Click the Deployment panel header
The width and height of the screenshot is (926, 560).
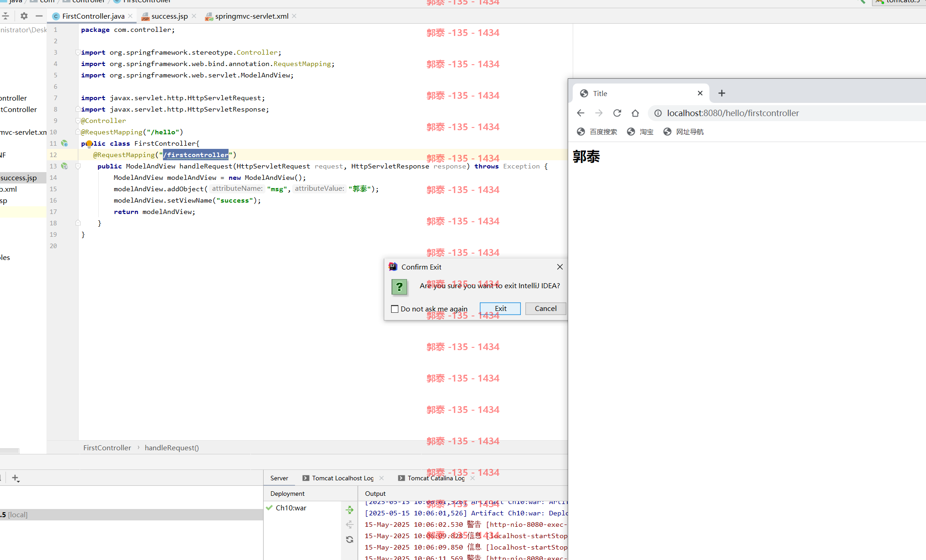(x=287, y=494)
